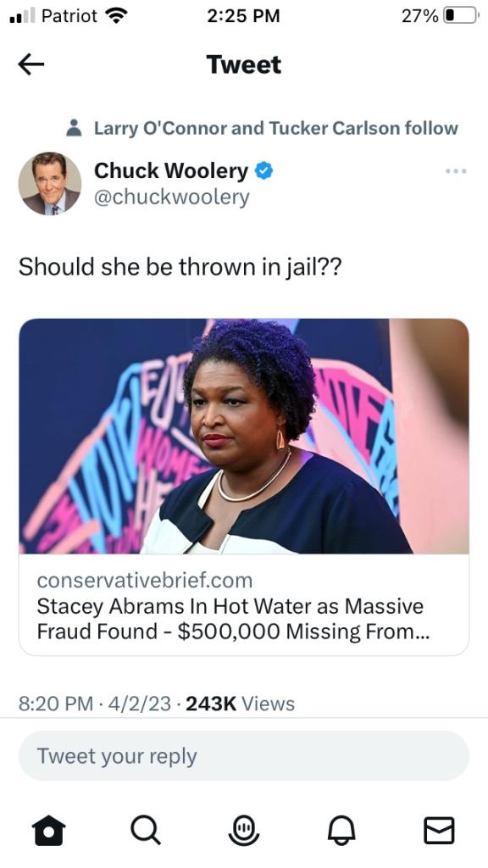Tap the Tweet your reply field

point(243,755)
